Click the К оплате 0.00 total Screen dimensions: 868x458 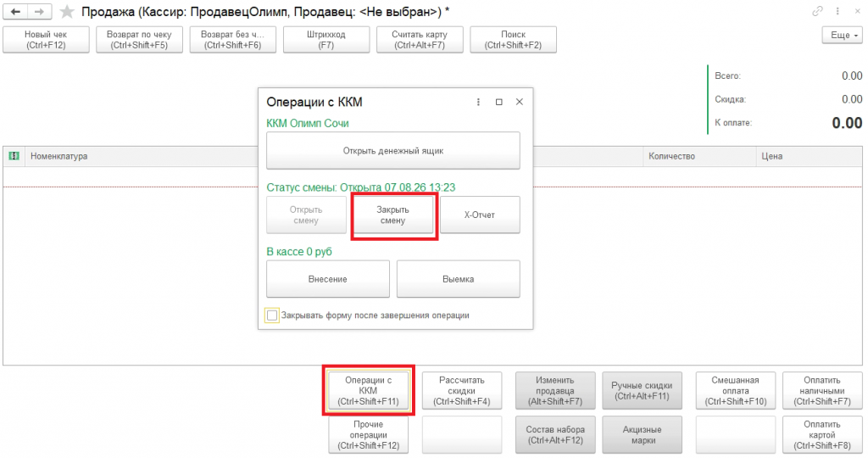point(847,123)
